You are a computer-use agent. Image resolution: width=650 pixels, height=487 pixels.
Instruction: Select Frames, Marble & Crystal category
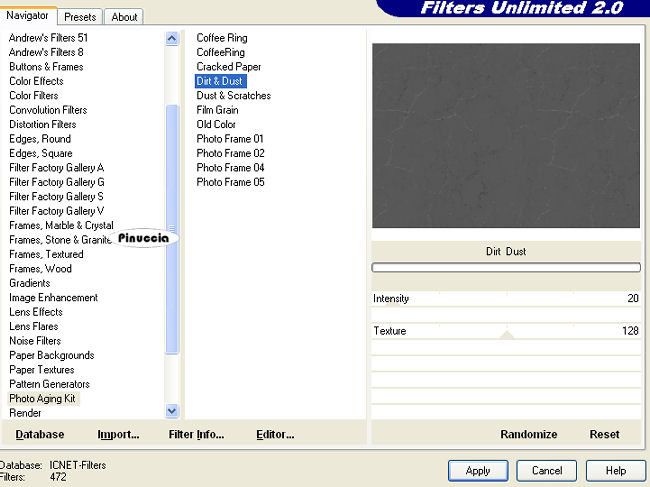pyautogui.click(x=61, y=225)
